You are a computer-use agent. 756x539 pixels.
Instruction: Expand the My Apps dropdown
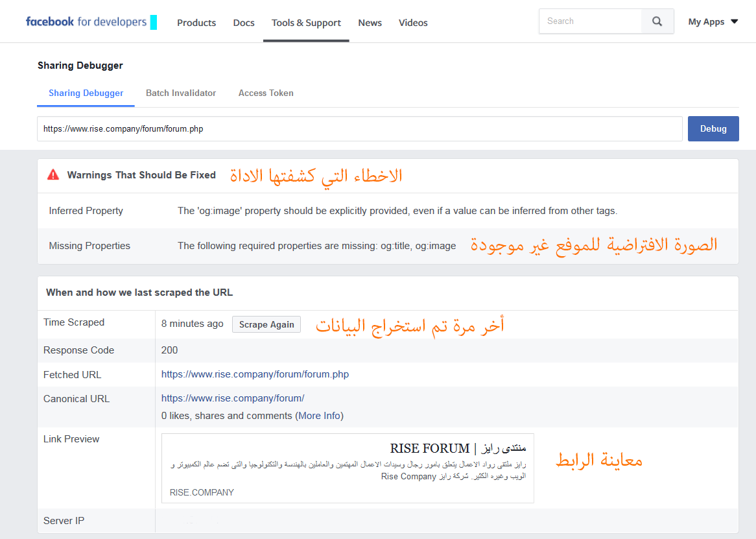[713, 21]
